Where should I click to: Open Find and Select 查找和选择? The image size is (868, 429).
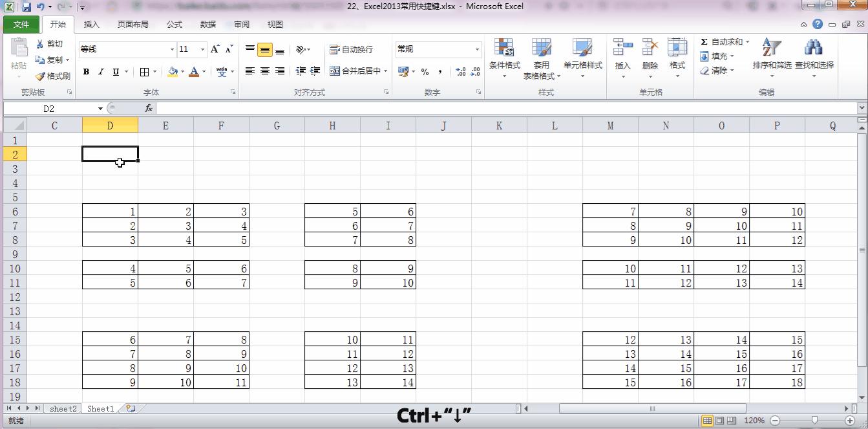814,58
